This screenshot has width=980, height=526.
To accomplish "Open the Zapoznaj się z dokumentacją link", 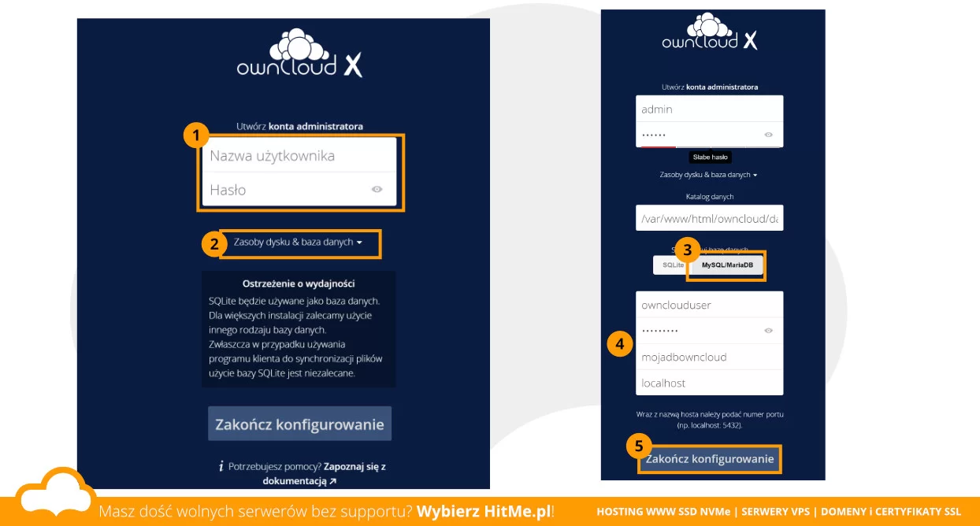I will click(x=325, y=473).
